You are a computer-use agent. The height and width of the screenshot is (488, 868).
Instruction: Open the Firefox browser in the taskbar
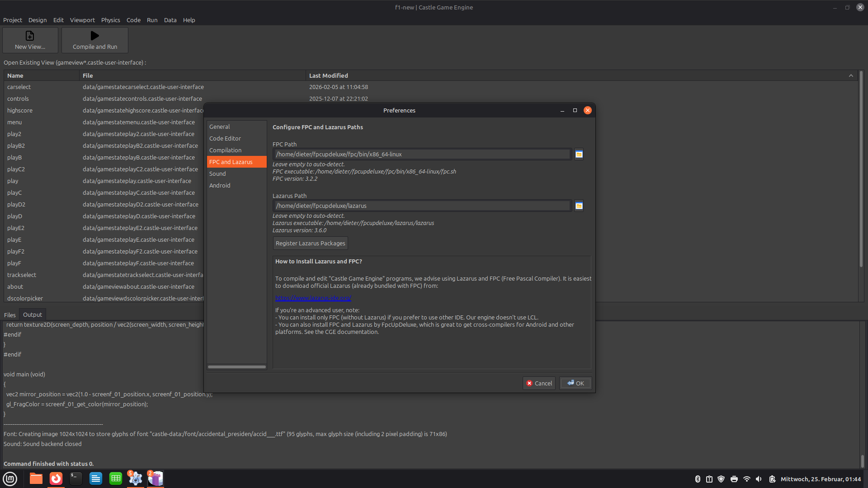click(56, 479)
